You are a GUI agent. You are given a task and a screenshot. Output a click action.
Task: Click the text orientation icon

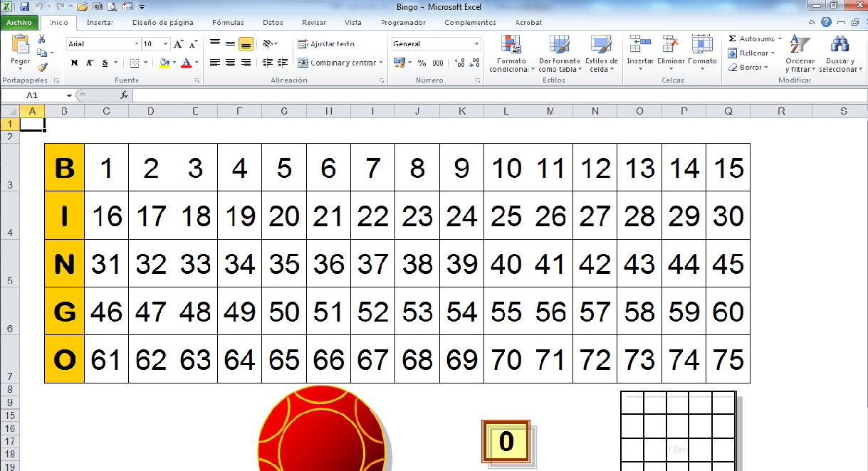(x=268, y=44)
